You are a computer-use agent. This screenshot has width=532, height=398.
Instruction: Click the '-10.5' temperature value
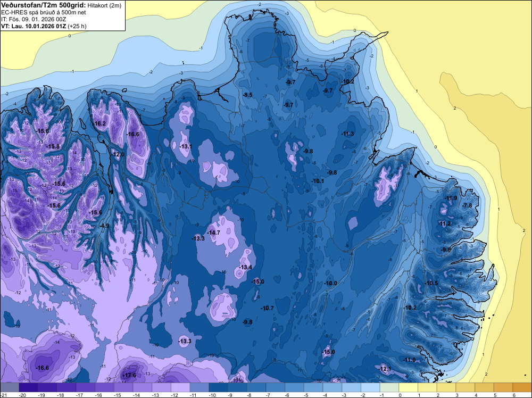coord(431,283)
